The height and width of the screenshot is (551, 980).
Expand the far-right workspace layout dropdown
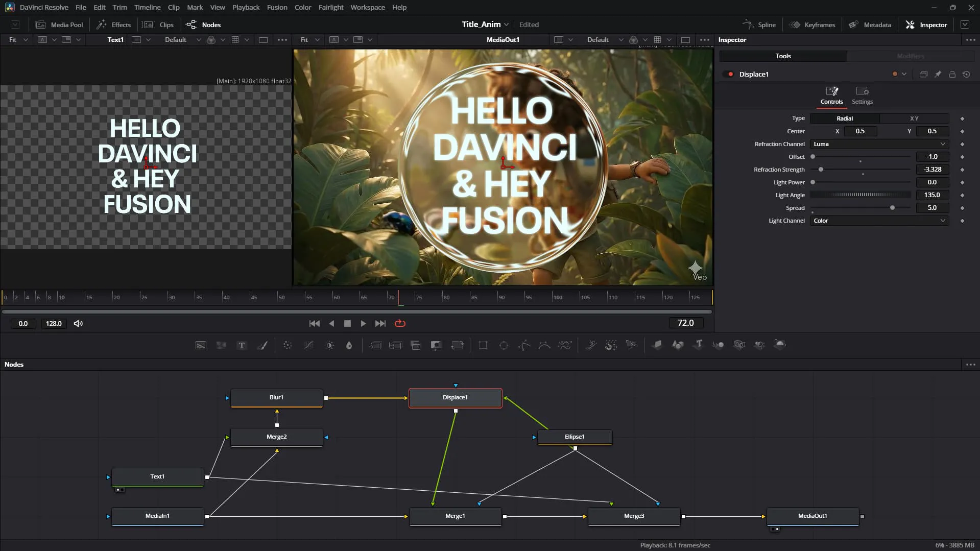point(965,25)
